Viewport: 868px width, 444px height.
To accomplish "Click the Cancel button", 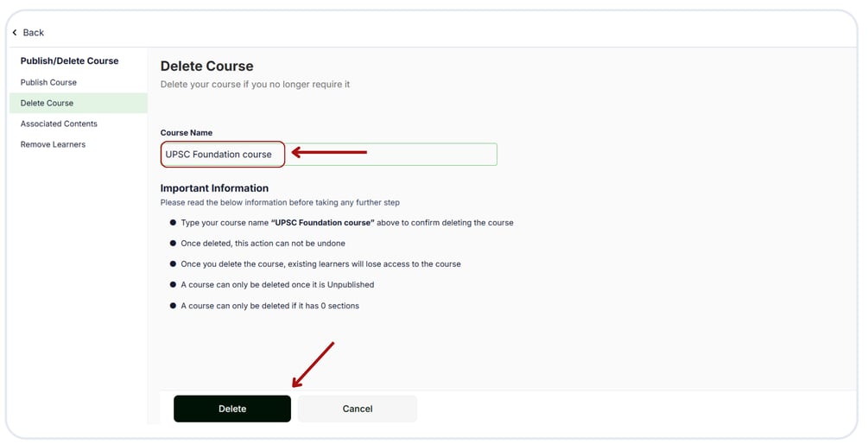I will 357,409.
